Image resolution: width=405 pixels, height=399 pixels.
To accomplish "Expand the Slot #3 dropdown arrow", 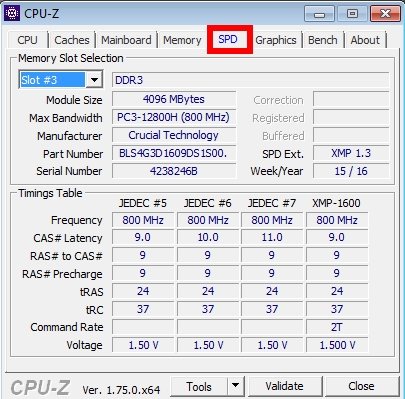I will (x=94, y=80).
